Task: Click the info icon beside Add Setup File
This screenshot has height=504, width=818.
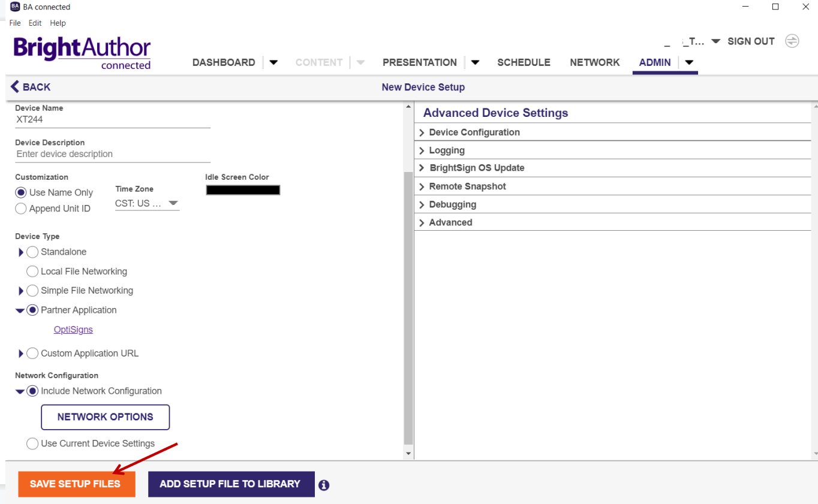Action: click(324, 485)
